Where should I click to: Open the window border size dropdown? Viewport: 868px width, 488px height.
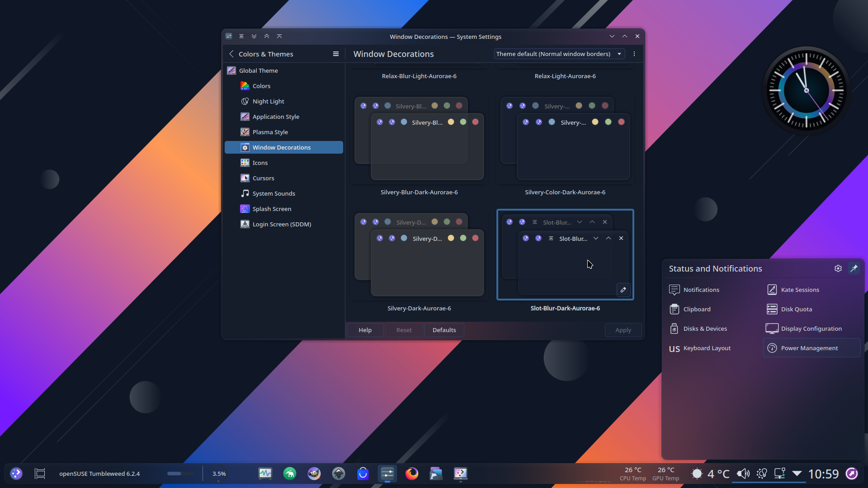[559, 54]
